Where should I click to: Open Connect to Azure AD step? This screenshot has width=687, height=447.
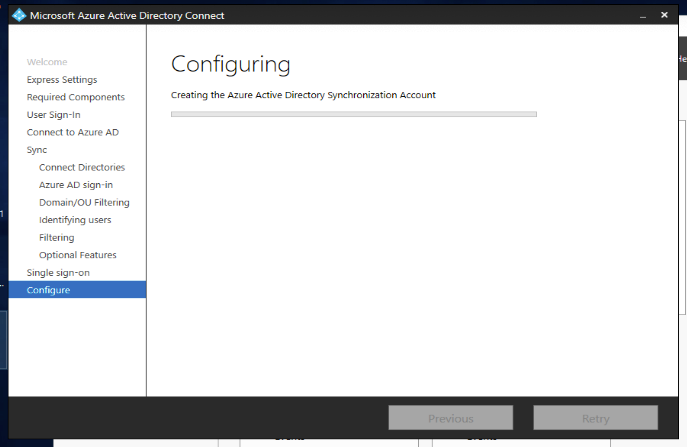click(x=72, y=132)
